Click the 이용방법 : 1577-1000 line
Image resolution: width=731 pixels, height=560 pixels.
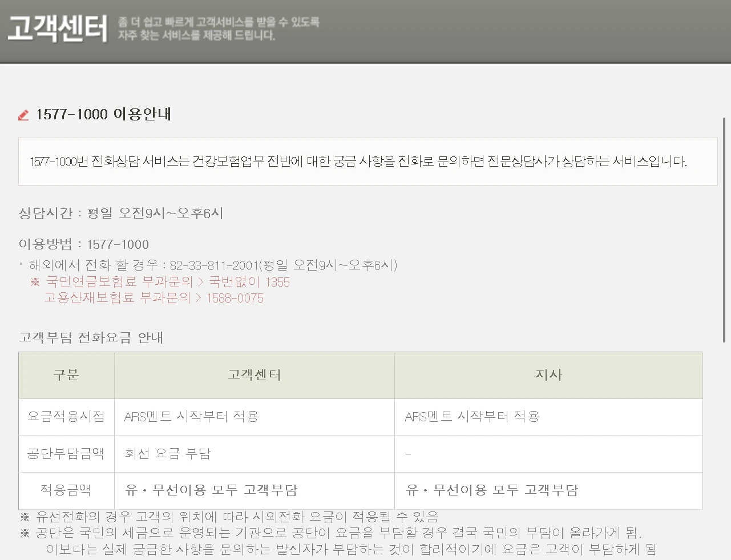pos(84,244)
